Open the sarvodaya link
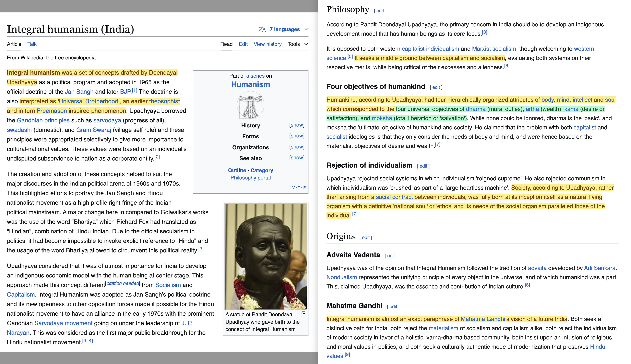This screenshot has width=631, height=364. point(107,120)
